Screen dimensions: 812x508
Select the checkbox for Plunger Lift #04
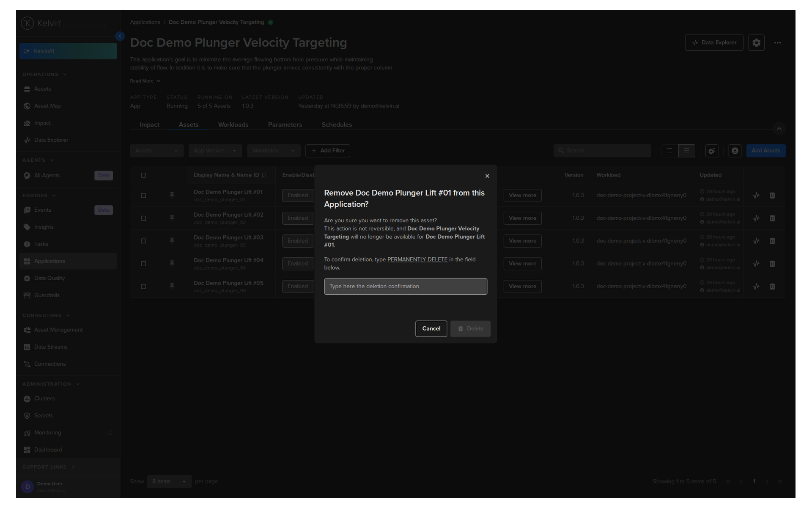143,264
